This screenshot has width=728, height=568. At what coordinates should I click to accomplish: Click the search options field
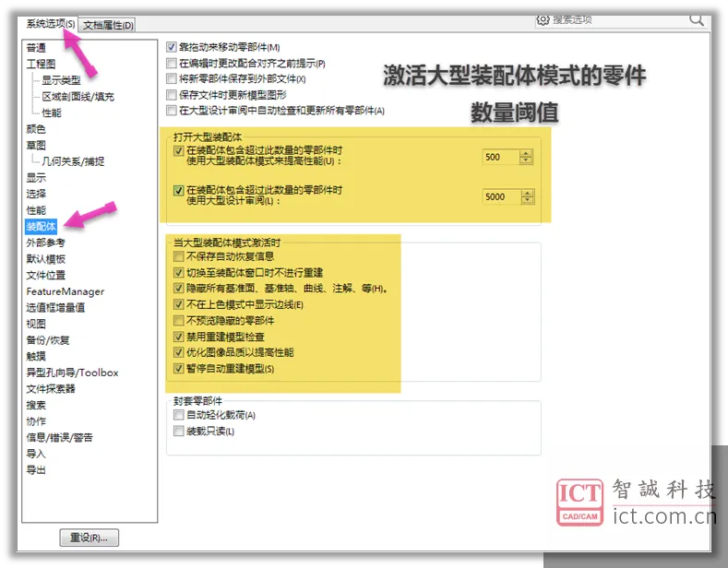tap(617, 19)
